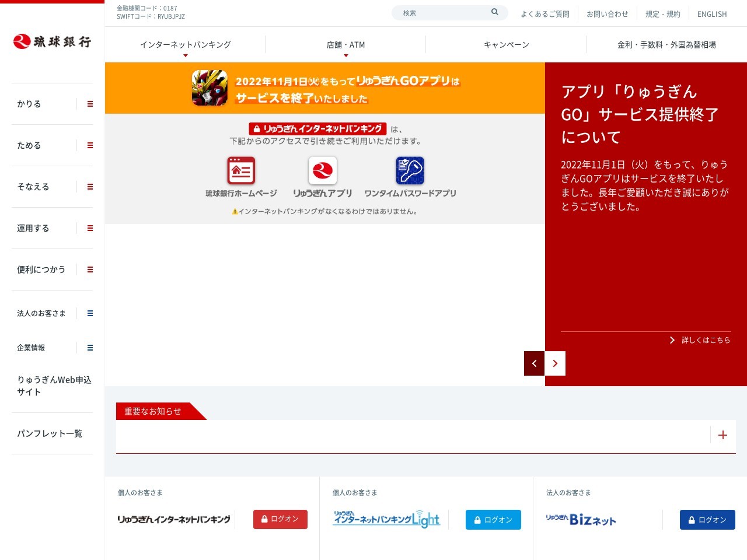Select ためる in sidebar

point(29,145)
